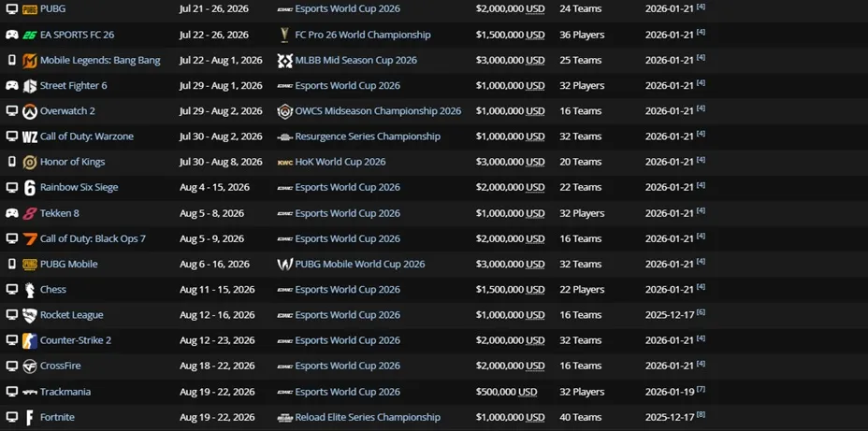
Task: Open the Honor of Kings game link
Action: [73, 162]
